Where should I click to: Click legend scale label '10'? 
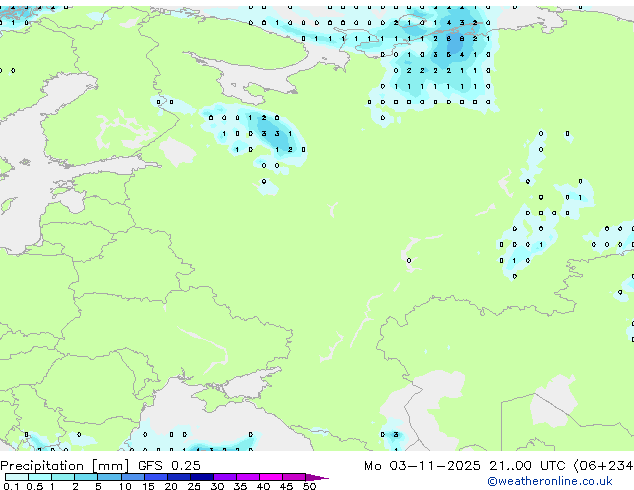125,486
